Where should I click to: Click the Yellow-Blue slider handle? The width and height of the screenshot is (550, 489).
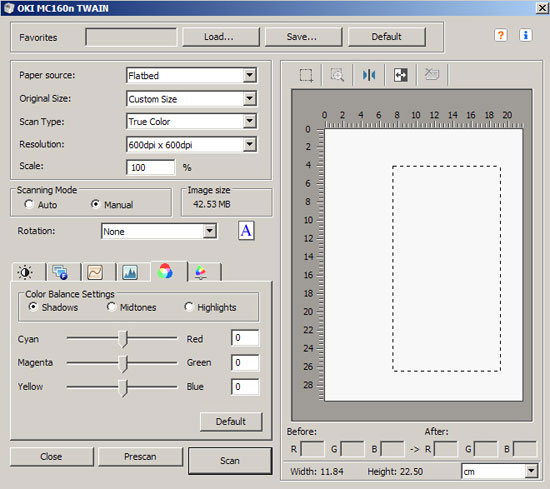pos(122,388)
